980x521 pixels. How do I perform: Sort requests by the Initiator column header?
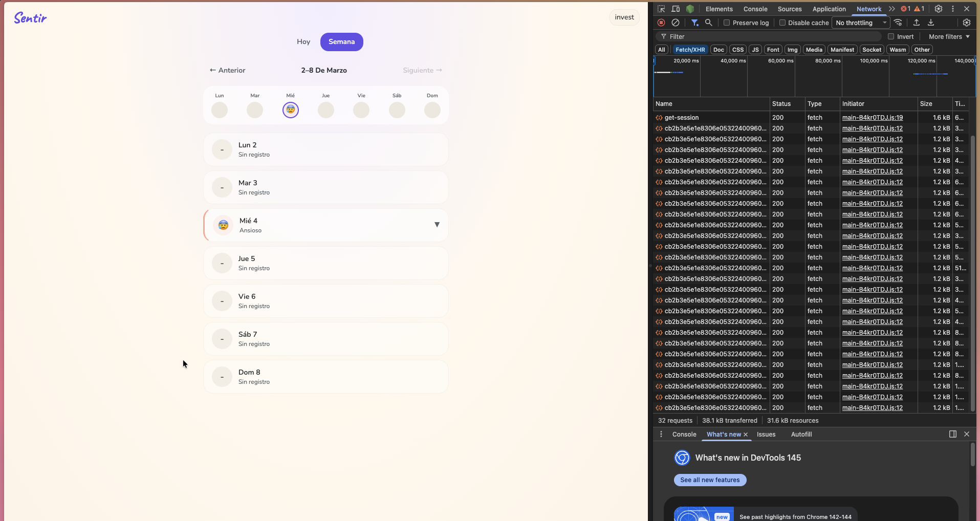(x=879, y=104)
